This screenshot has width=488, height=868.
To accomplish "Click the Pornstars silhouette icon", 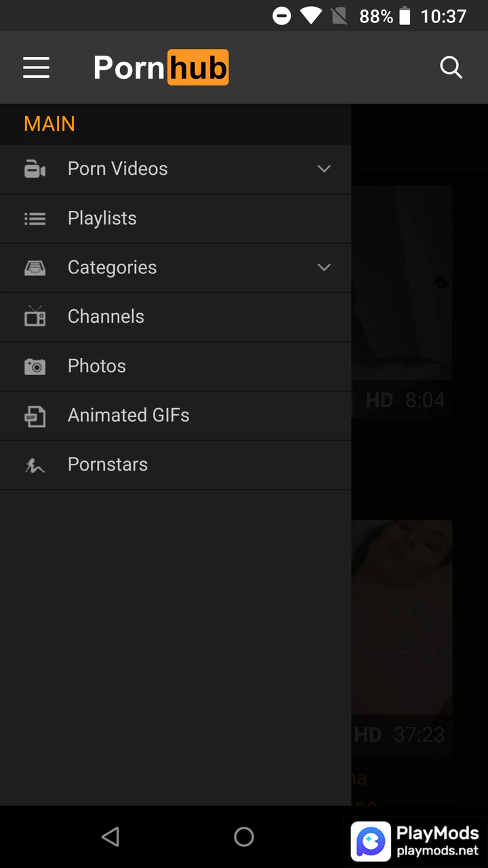I will click(35, 465).
